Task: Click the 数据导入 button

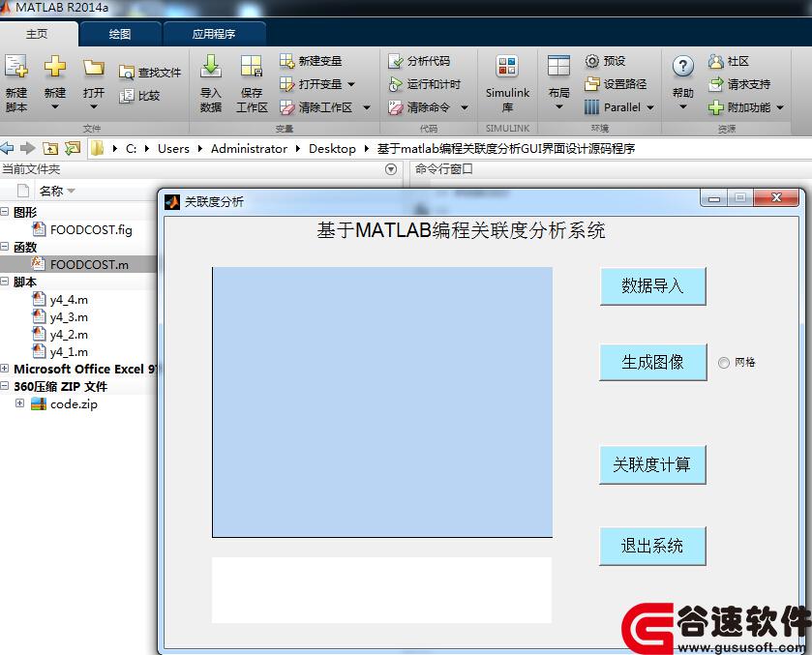Action: point(652,285)
